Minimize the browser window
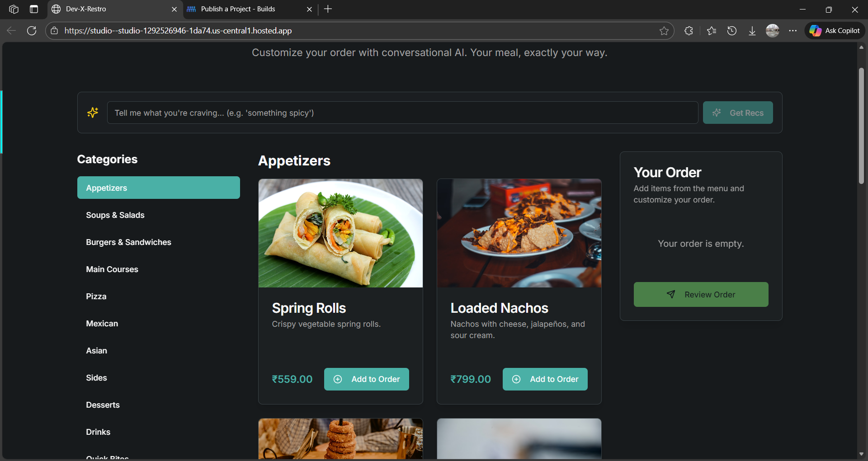Screen dimensions: 868x461 pyautogui.click(x=803, y=9)
